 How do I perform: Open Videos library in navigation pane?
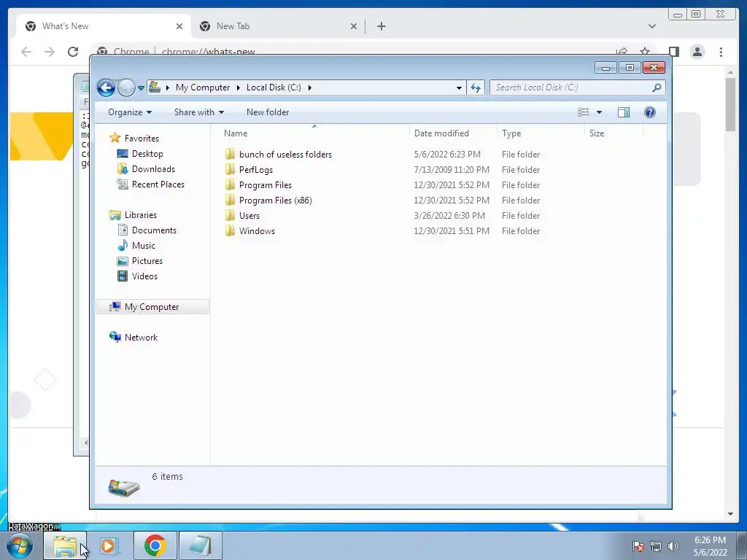[144, 276]
